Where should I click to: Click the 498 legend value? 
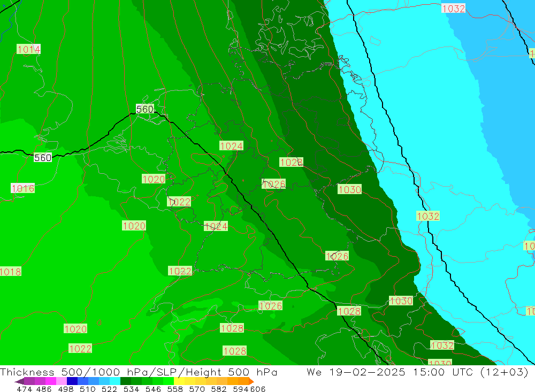66,389
